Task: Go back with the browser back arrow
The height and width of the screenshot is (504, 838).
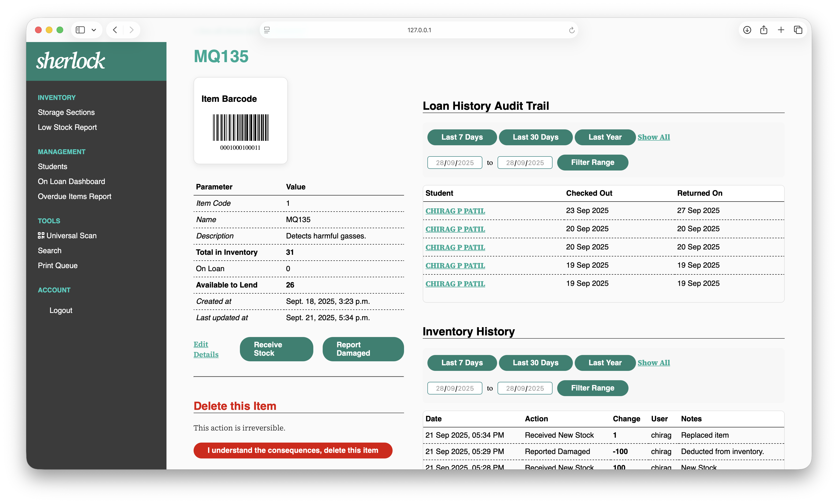Action: [115, 30]
